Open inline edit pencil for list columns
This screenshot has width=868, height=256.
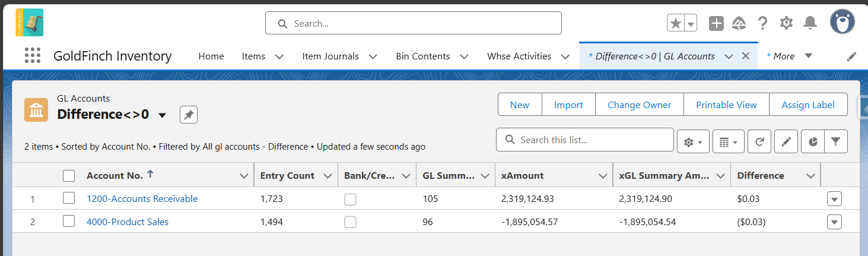click(786, 141)
